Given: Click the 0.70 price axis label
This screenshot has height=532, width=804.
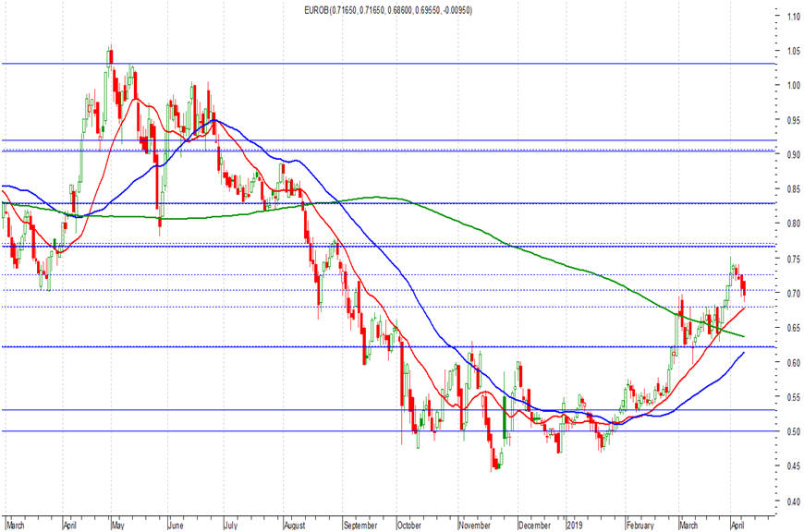Looking at the screenshot, I should [x=794, y=293].
